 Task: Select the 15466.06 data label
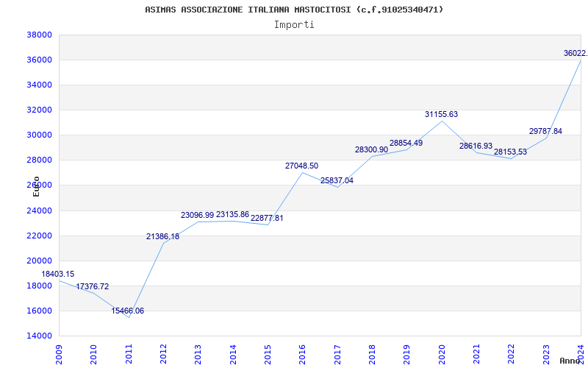(x=127, y=311)
